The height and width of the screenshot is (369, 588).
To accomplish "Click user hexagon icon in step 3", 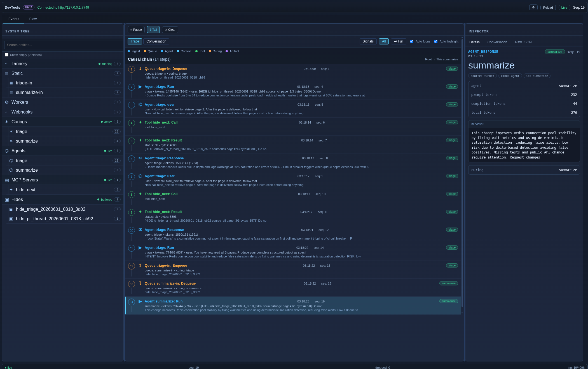I will pyautogui.click(x=140, y=105).
